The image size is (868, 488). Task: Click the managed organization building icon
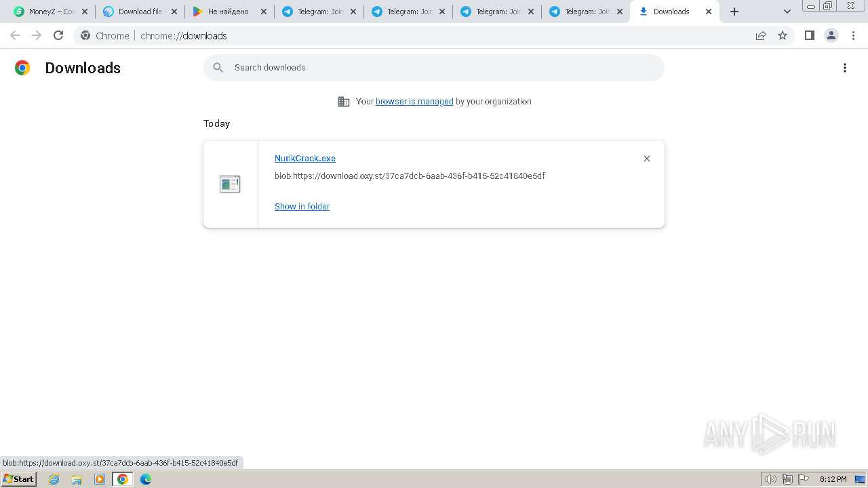coord(344,102)
